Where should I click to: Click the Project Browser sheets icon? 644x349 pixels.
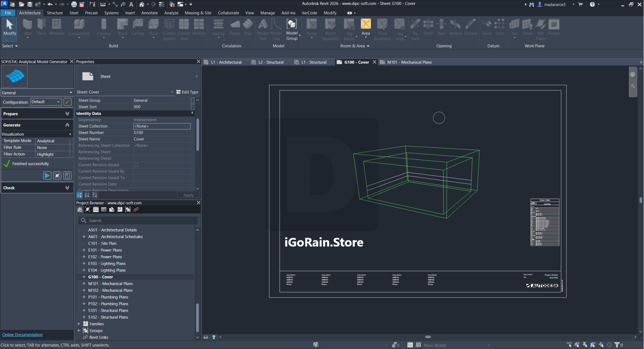tap(112, 209)
